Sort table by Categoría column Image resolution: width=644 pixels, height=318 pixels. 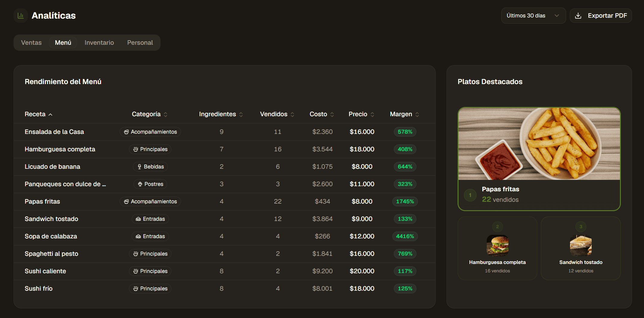click(x=150, y=114)
